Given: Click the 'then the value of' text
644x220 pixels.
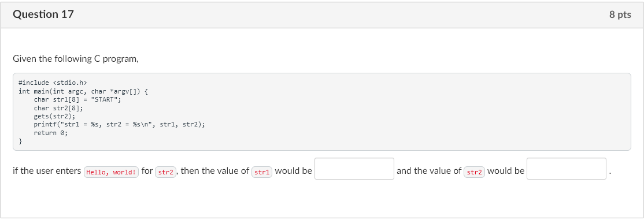Looking at the screenshot, I should point(215,171).
